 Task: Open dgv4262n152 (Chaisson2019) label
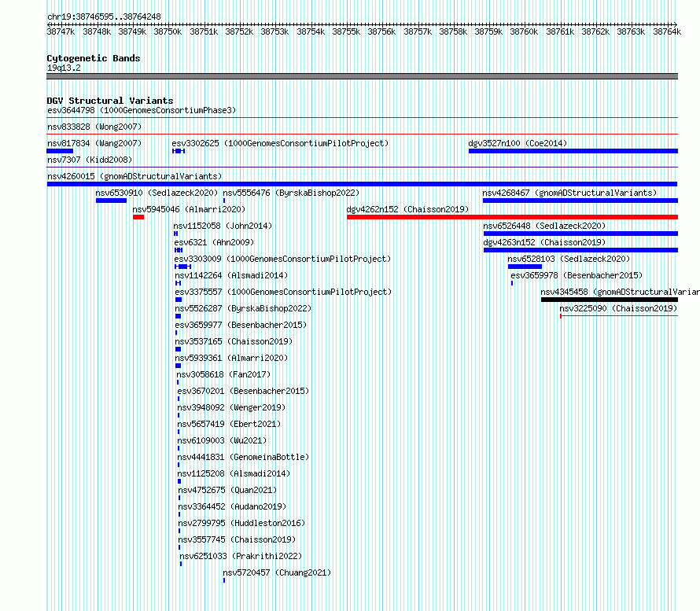click(407, 209)
